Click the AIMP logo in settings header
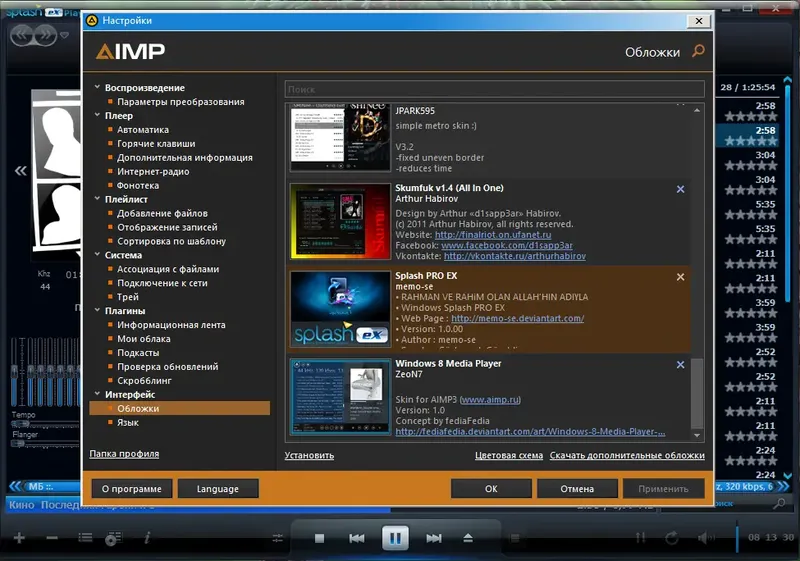This screenshot has width=800, height=561. pos(131,51)
